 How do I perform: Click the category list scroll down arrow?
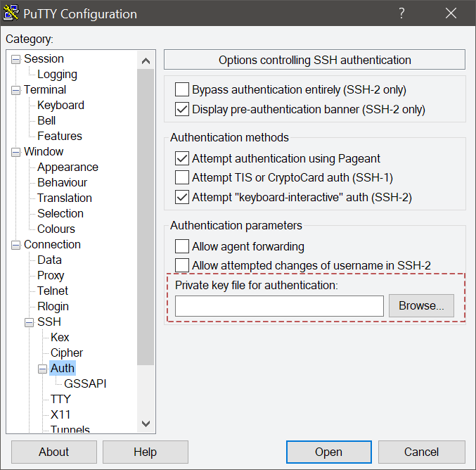(x=146, y=424)
